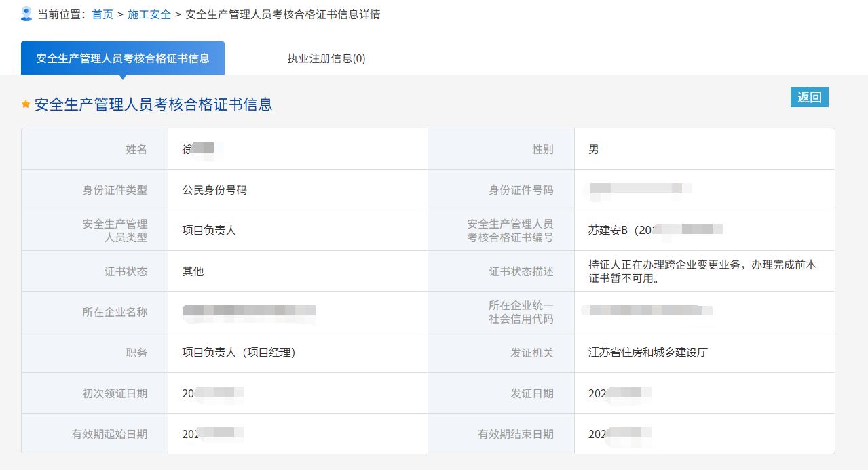Click the location pin icon beside 当前位置

[26, 14]
